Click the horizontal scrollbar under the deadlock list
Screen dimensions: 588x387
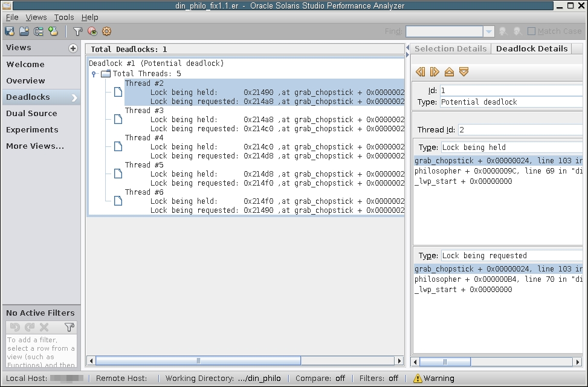coord(198,361)
